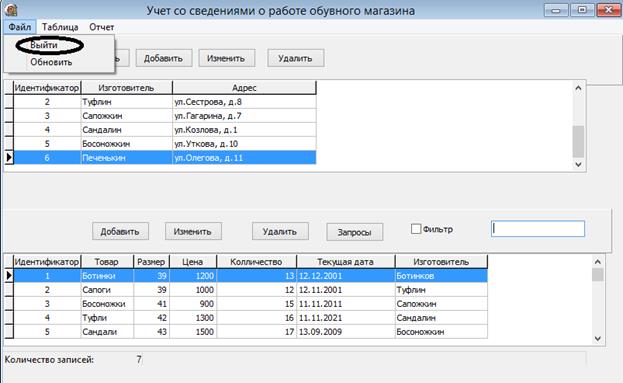Image resolution: width=623 pixels, height=383 pixels.
Task: Click the row selector of the Сапоги row
Action: click(x=9, y=290)
